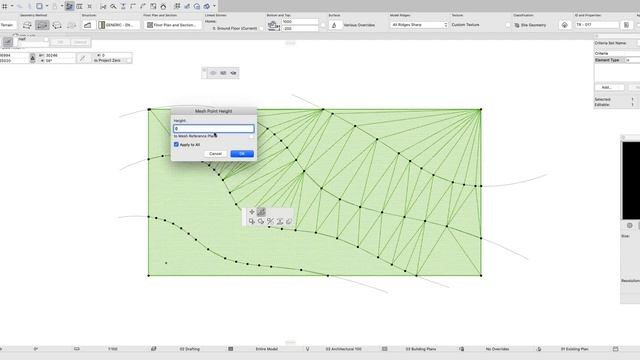The width and height of the screenshot is (640, 360).
Task: Toggle the checkbox before Site Geometry
Action: (508, 25)
